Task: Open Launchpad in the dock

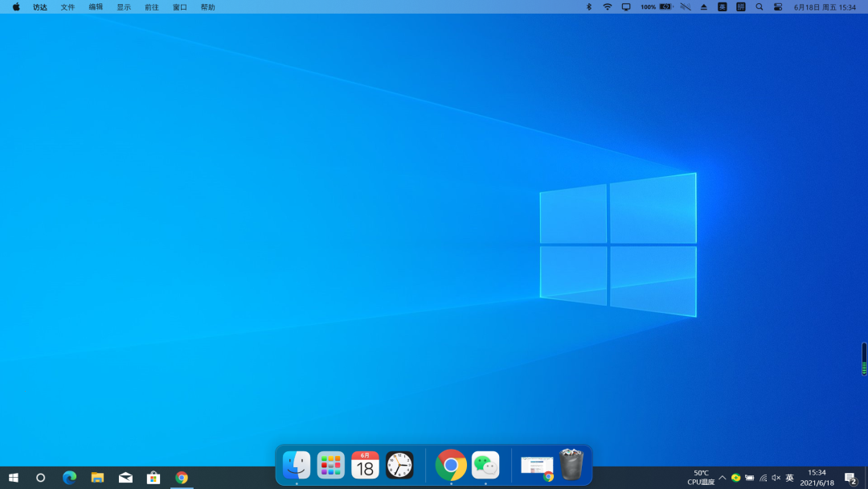Action: pos(330,465)
